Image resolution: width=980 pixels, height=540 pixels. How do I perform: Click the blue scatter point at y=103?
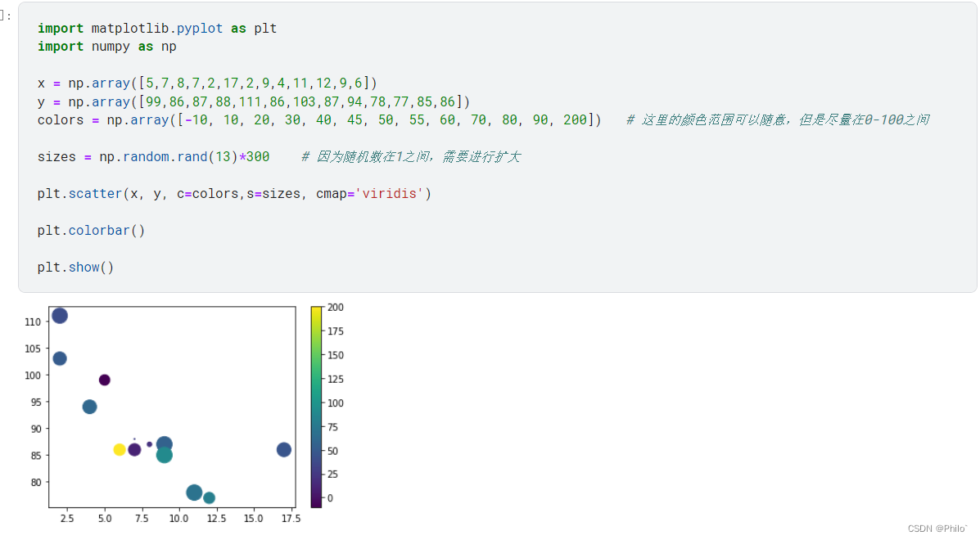coord(60,358)
